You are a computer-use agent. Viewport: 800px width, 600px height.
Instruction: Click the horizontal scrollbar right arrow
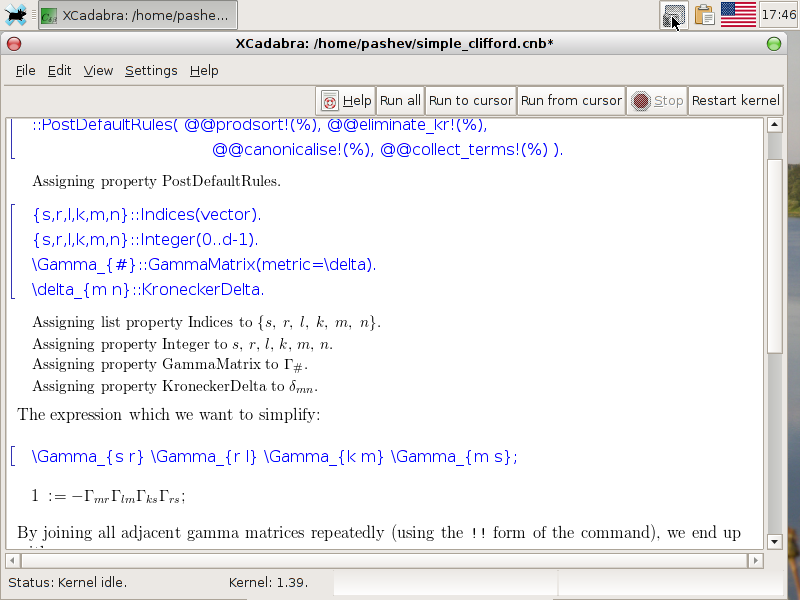[x=756, y=561]
